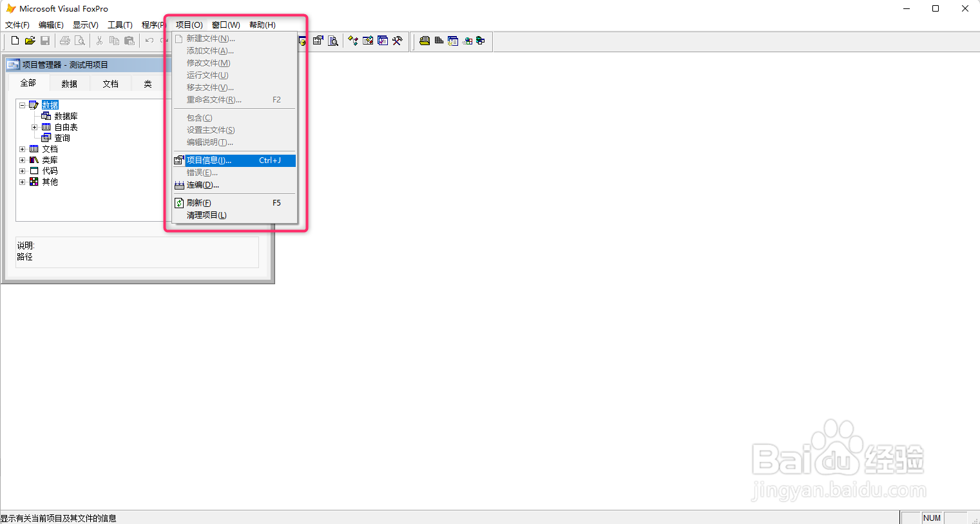Screen dimensions: 980x524
Task: Select 其他 item in project tree
Action: click(x=50, y=182)
